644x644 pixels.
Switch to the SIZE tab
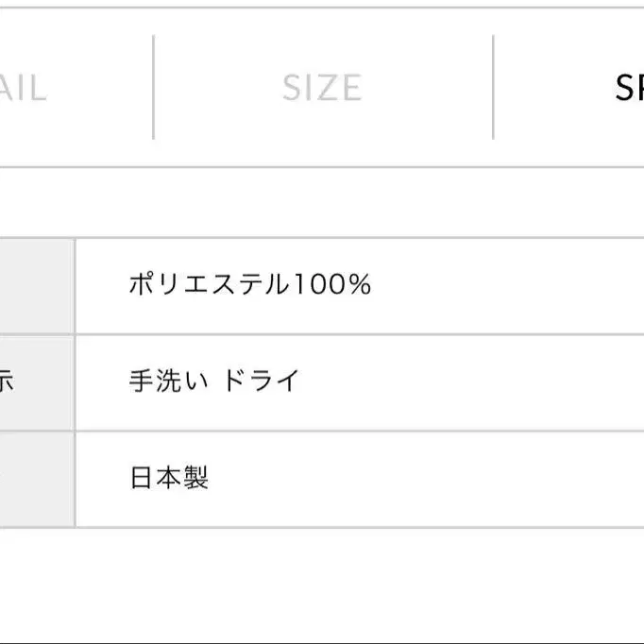pyautogui.click(x=321, y=89)
